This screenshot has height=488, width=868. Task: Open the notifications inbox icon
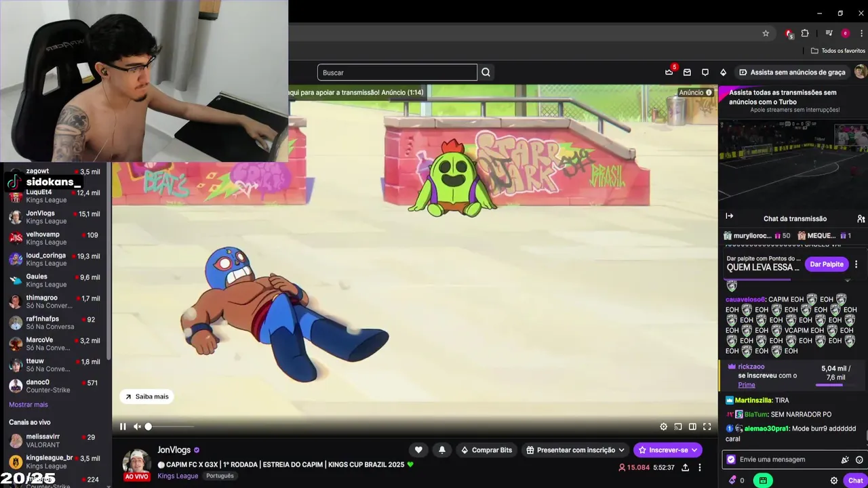click(687, 73)
